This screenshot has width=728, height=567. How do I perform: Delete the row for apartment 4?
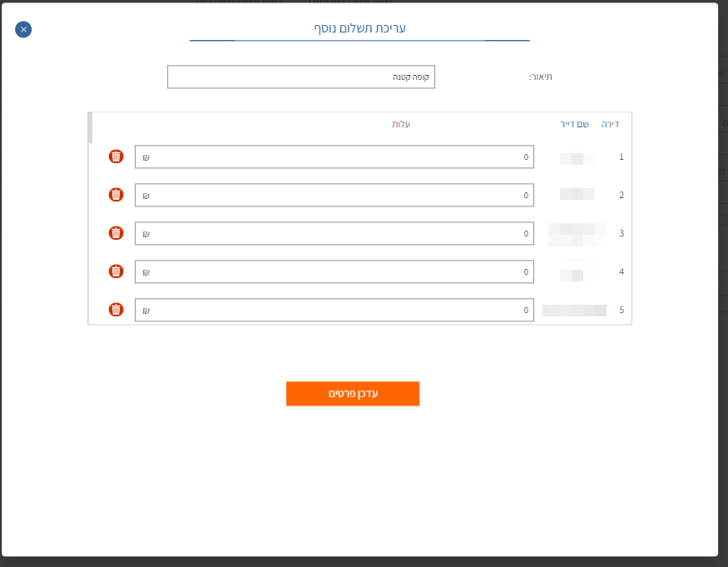116,271
